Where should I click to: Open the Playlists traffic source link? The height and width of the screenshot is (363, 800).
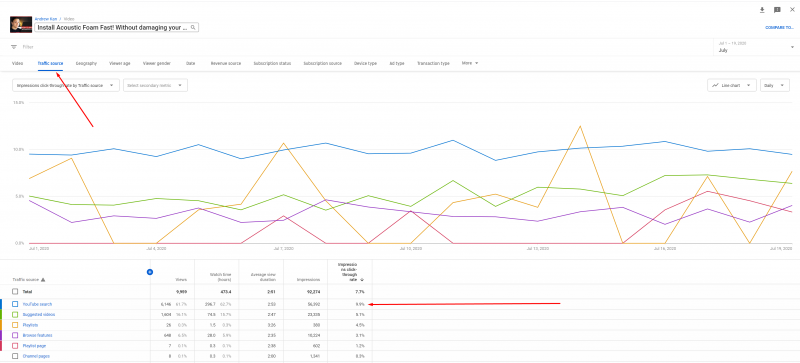[x=30, y=325]
